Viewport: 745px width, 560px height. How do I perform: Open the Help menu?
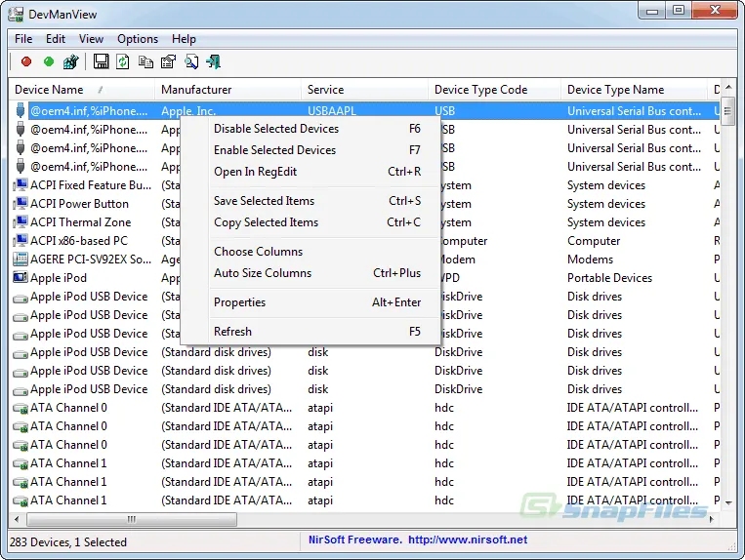tap(184, 39)
